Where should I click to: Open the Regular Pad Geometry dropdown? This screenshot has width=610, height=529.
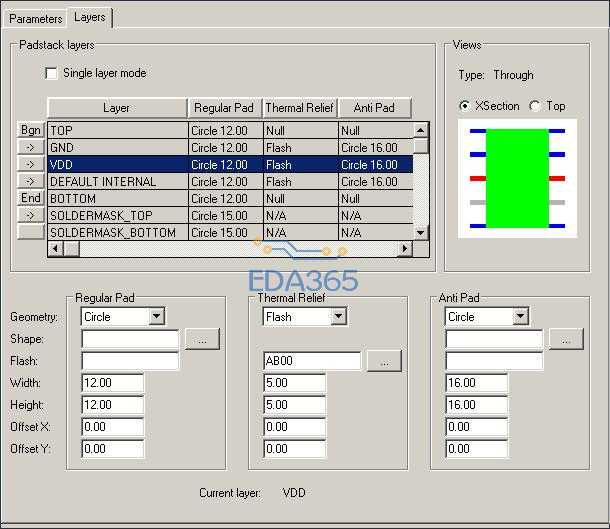point(157,316)
